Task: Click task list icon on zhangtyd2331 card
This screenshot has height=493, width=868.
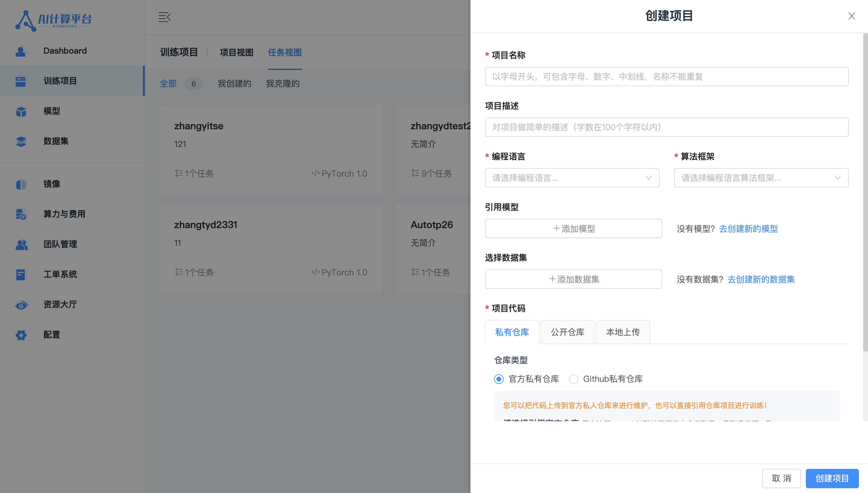Action: pos(179,272)
